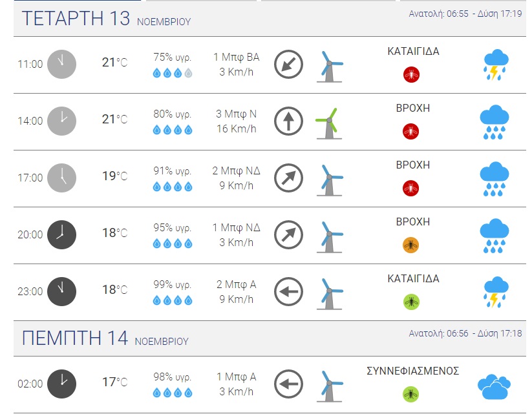Click Wednesday's sunrise and sunset times

[465, 14]
